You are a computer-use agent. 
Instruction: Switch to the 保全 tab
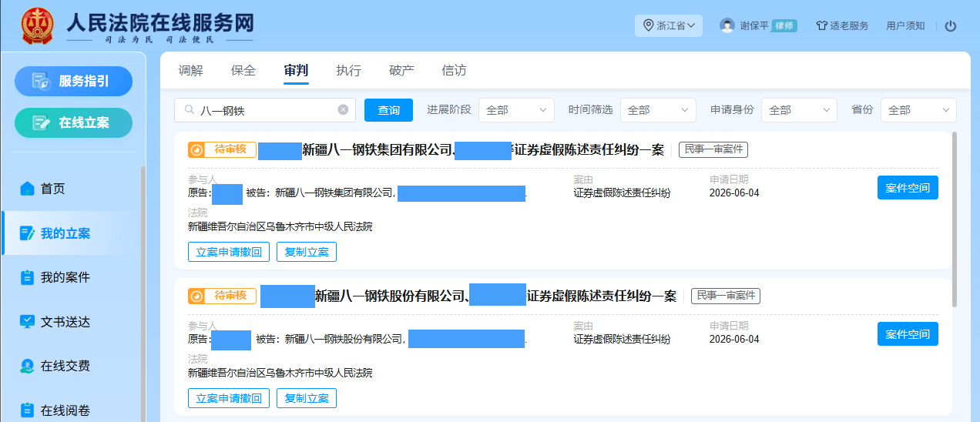(243, 70)
